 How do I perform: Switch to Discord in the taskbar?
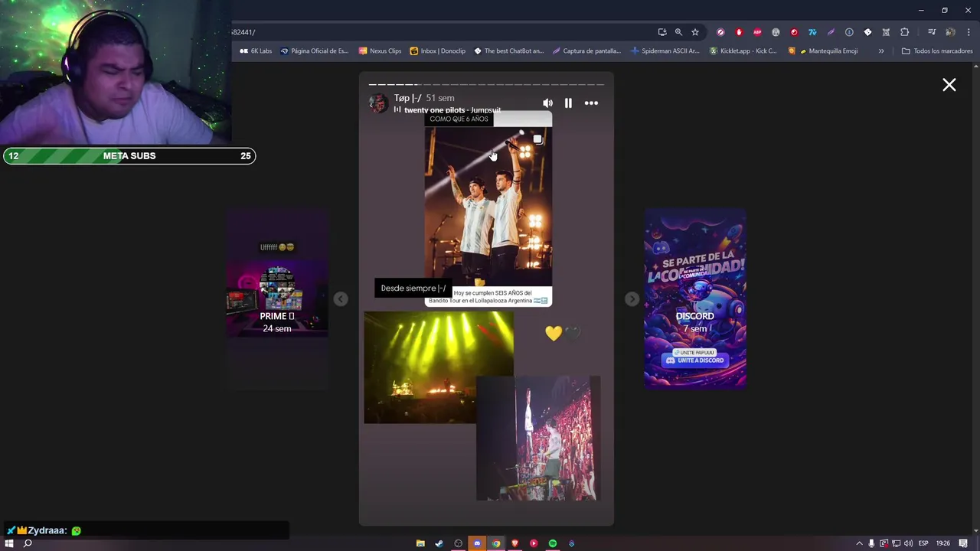pyautogui.click(x=477, y=543)
